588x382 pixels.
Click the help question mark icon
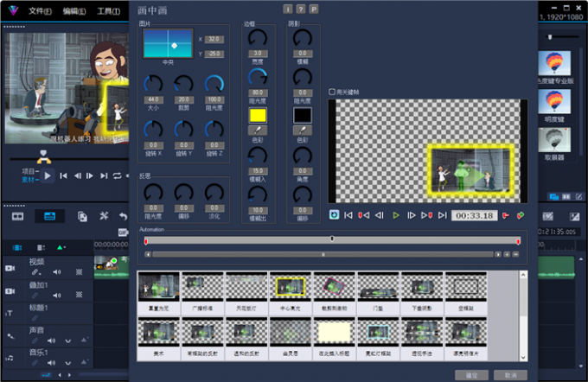299,8
